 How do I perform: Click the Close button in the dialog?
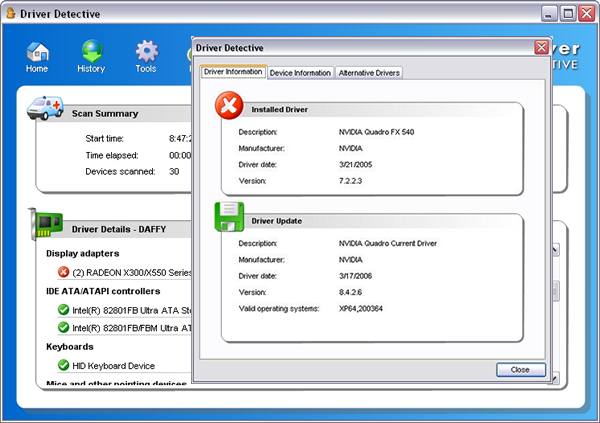tap(520, 370)
